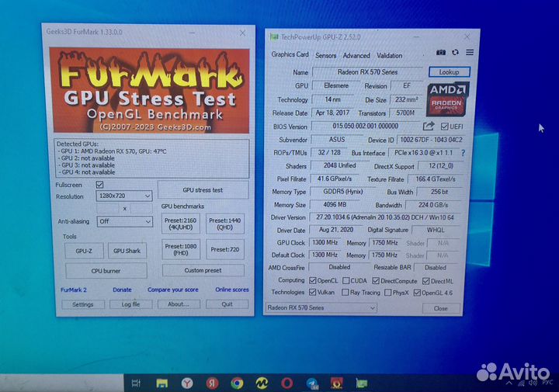
Task: Click the Close button in GPU-Z
Action: (x=441, y=308)
